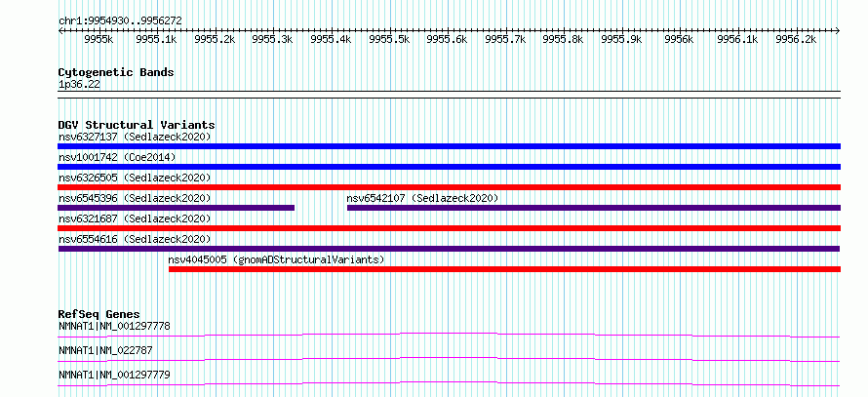
Task: Click the 9955.9k ruler tick label
Action: pos(621,39)
